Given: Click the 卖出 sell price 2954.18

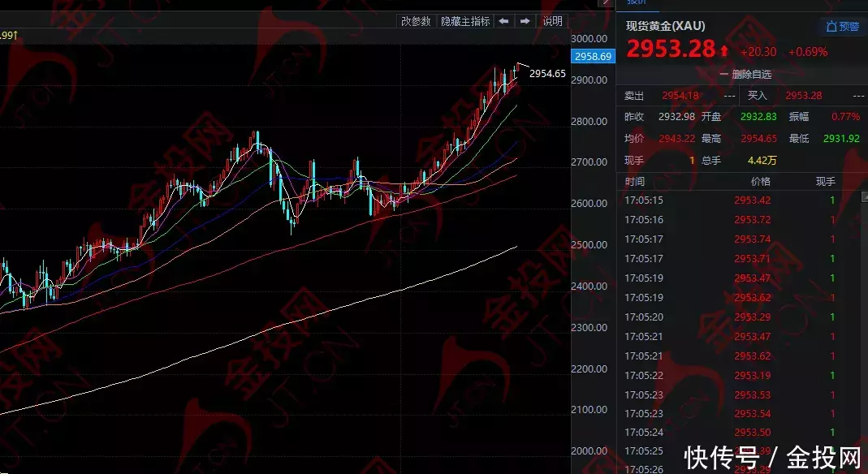Looking at the screenshot, I should 680,96.
